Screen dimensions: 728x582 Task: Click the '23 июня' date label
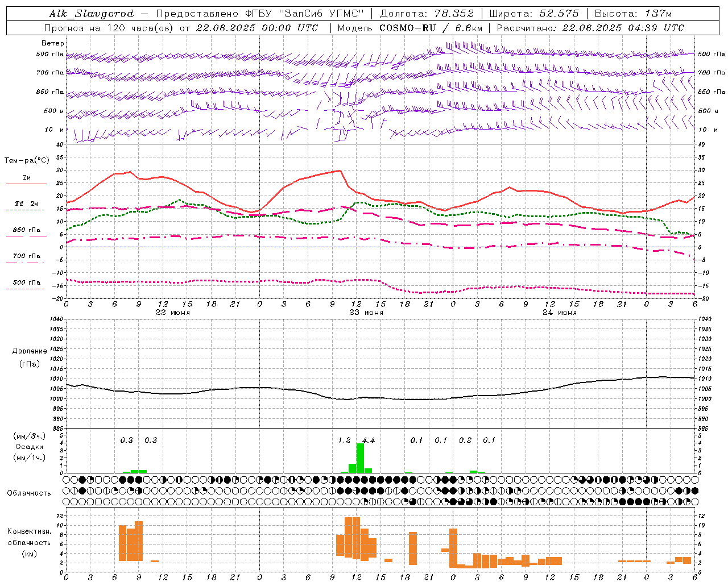tap(366, 313)
